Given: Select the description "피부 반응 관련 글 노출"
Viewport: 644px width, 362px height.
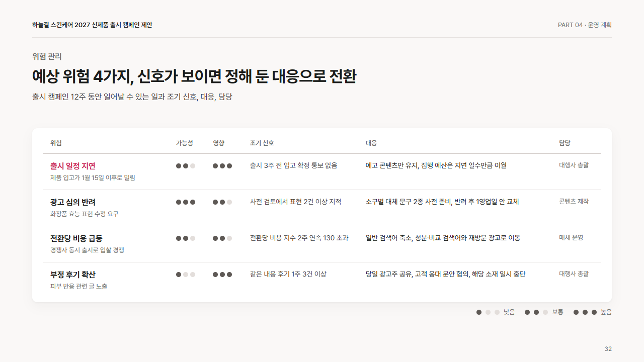Looking at the screenshot, I should pos(78,286).
